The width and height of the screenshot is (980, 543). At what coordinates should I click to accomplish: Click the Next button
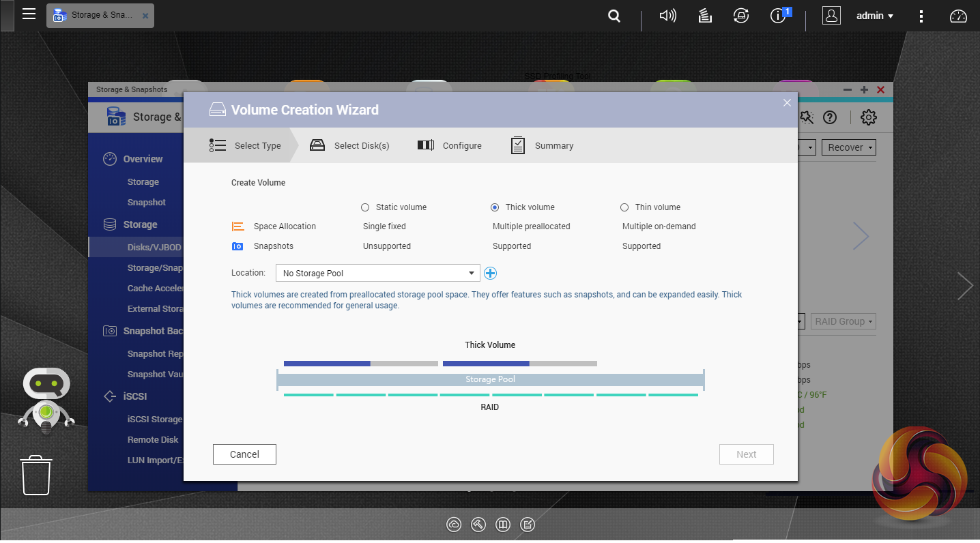pyautogui.click(x=746, y=454)
